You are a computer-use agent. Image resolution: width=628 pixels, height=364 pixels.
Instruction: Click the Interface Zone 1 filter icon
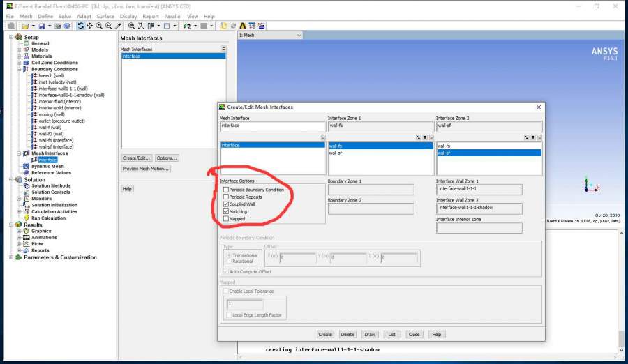419,137
